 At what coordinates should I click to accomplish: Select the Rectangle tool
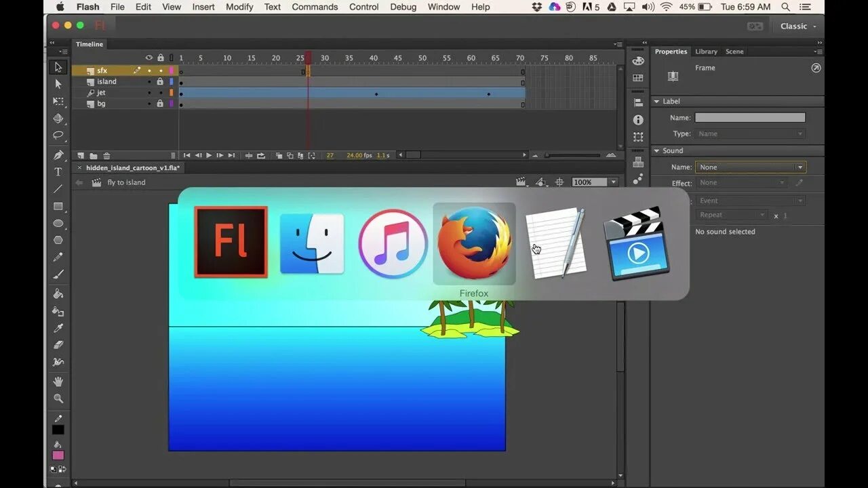click(x=58, y=206)
